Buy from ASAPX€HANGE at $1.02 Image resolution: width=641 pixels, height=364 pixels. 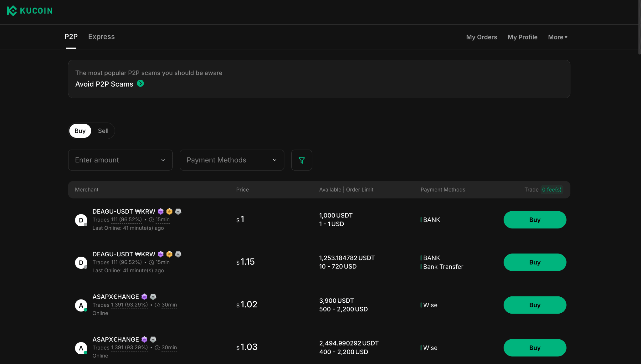pyautogui.click(x=535, y=305)
